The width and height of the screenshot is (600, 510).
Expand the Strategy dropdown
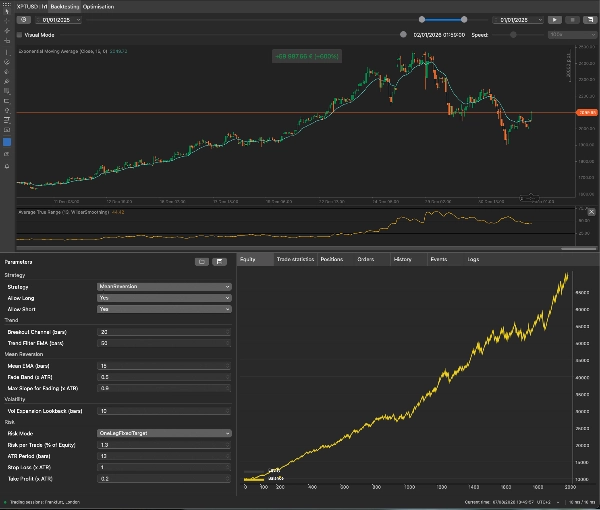[164, 287]
